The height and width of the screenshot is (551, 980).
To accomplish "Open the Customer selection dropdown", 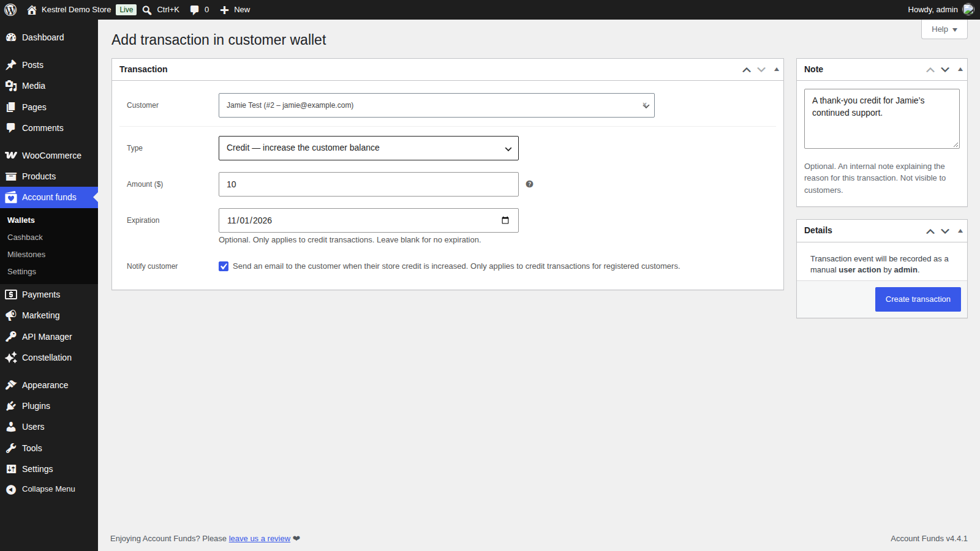I will (436, 105).
